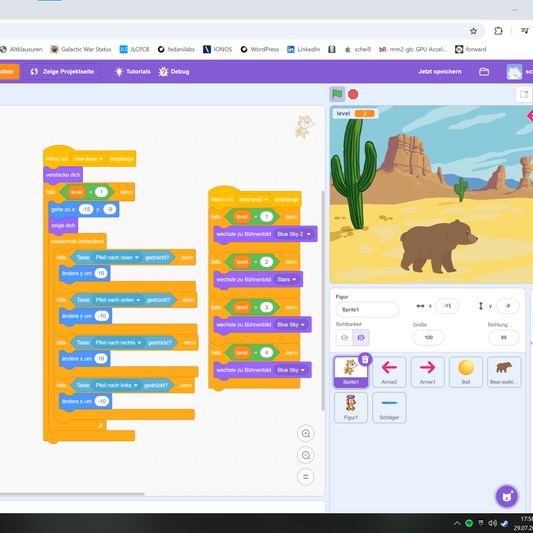This screenshot has width=533, height=533.
Task: Select the Arrow2 sprite thumbnail
Action: coord(389,372)
